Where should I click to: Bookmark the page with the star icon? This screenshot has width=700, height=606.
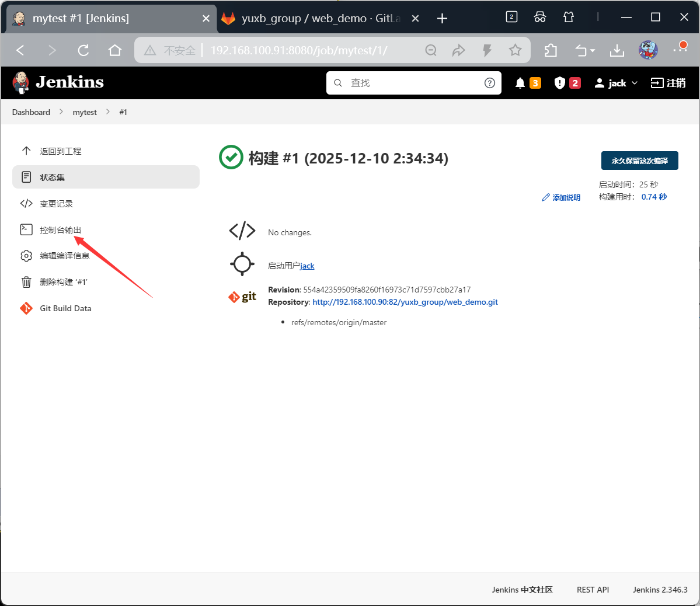point(515,50)
